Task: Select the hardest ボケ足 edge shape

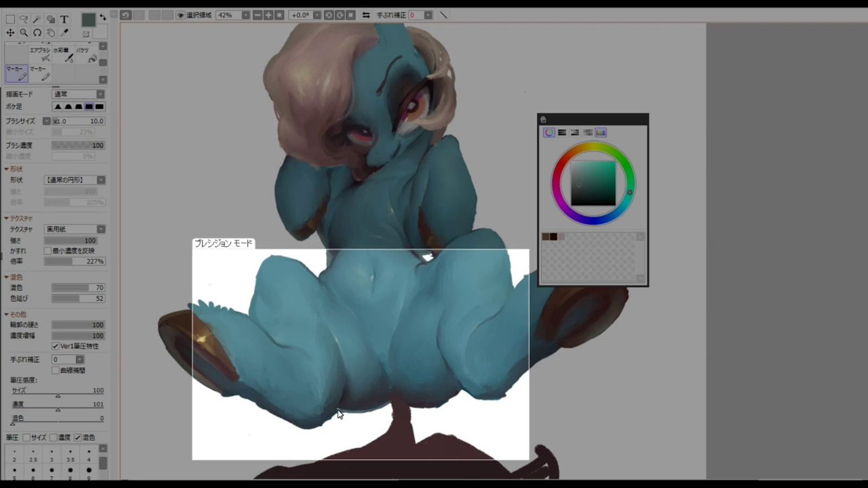Action: click(x=100, y=107)
